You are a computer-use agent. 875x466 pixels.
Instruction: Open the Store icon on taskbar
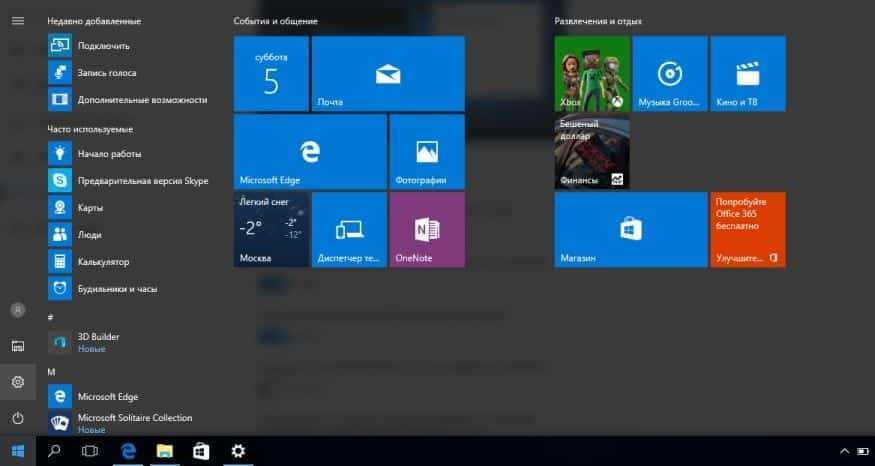point(201,451)
